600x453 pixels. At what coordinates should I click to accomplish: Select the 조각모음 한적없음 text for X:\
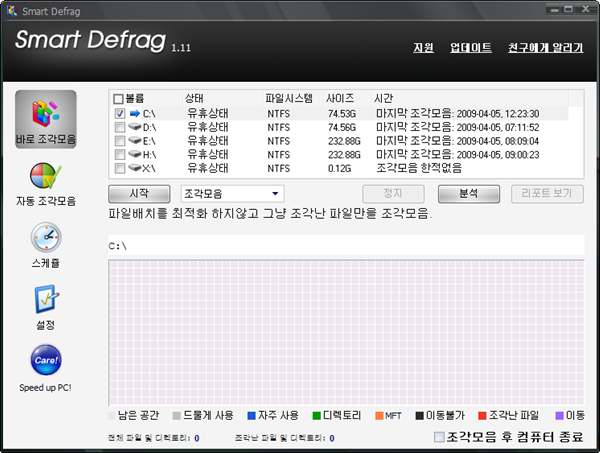pos(419,168)
